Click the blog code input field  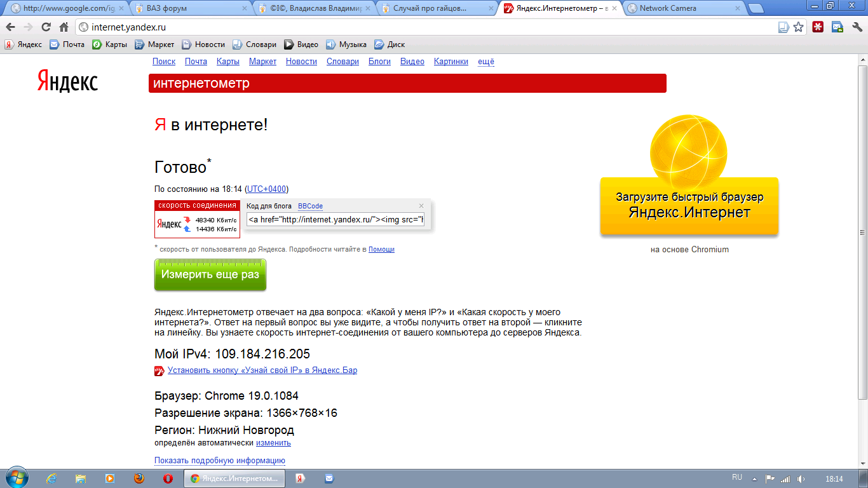click(336, 220)
